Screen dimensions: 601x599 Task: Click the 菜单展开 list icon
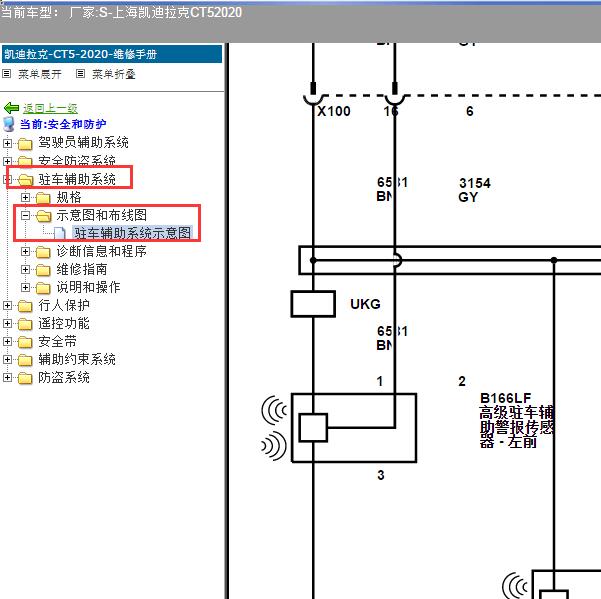(7, 73)
